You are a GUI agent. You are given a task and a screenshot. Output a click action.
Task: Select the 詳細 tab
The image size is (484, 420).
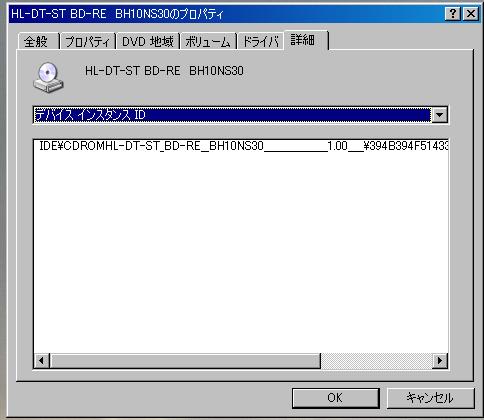[306, 40]
